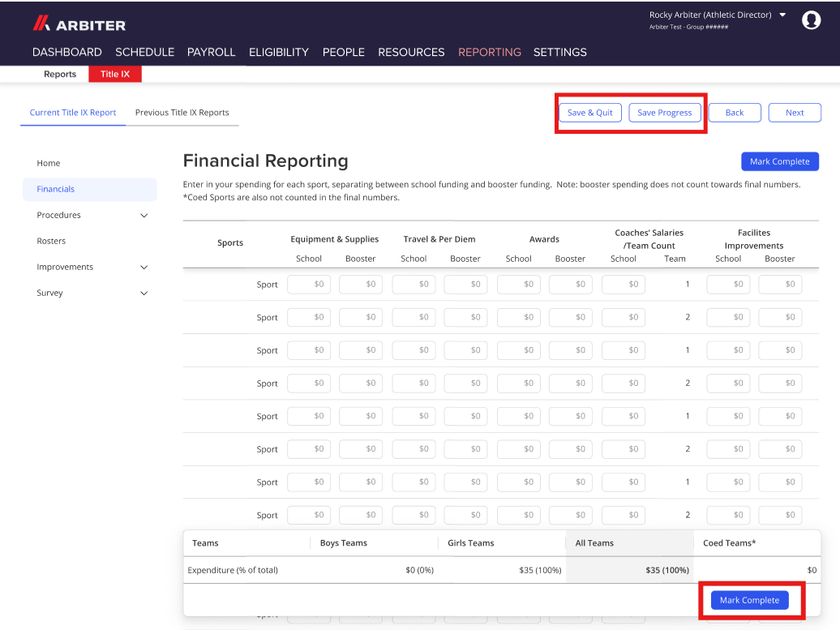Click the Next button
Viewport: 840px width, 630px height.
(795, 113)
